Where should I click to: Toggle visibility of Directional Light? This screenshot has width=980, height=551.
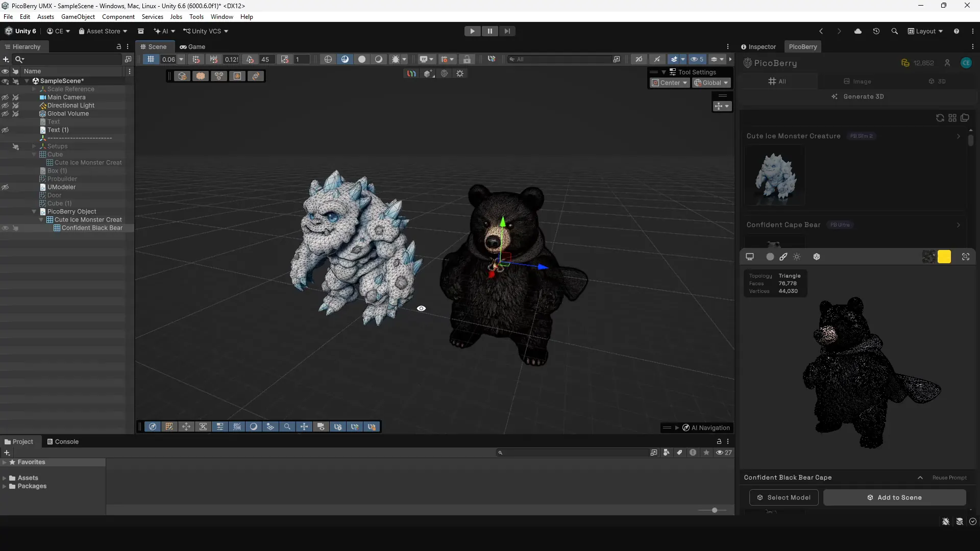coord(5,106)
